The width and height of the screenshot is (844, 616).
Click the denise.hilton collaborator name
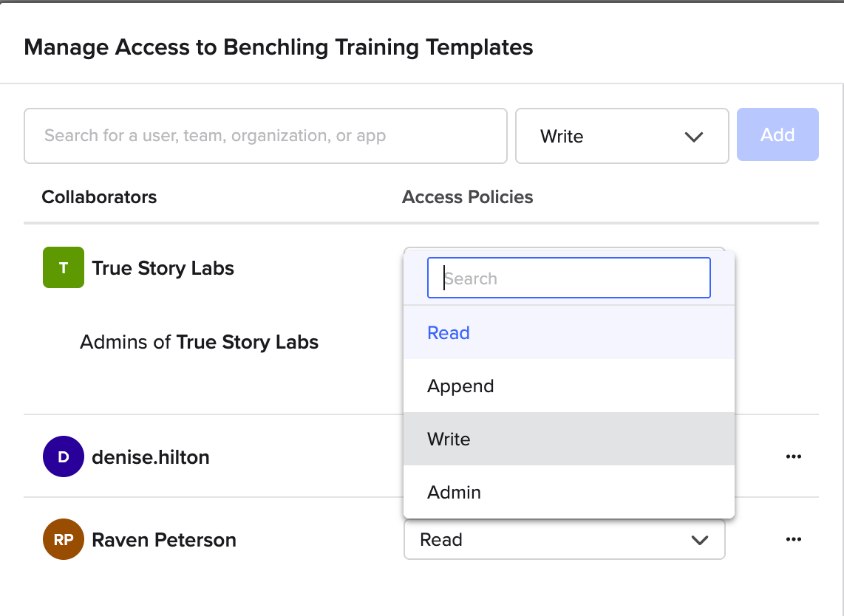(x=150, y=457)
